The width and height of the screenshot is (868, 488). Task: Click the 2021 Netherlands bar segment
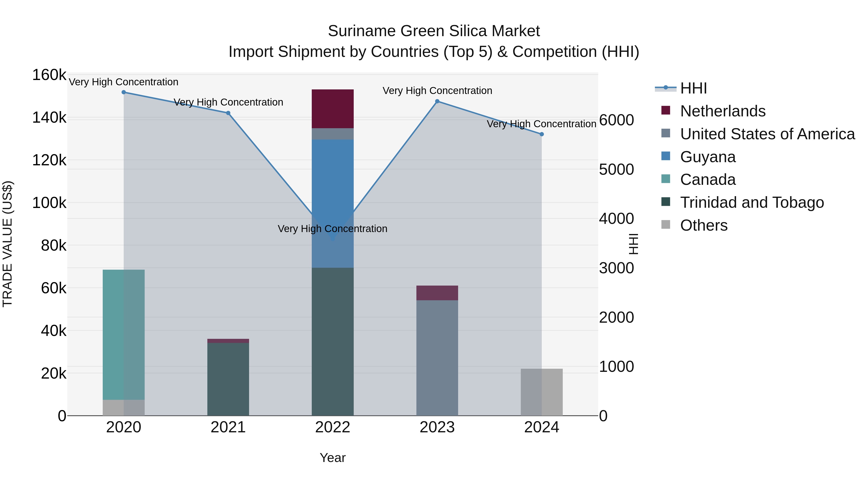point(228,341)
